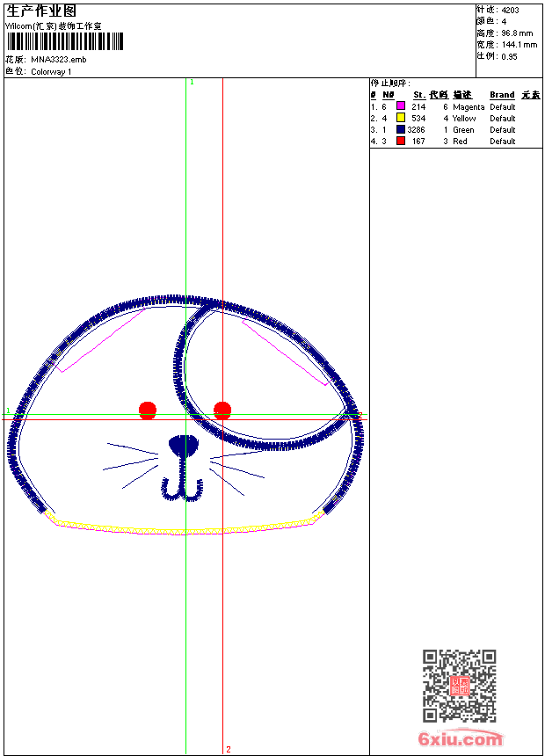Click the 'St.' column header
Image resolution: width=545 pixels, height=756 pixels.
tap(419, 95)
